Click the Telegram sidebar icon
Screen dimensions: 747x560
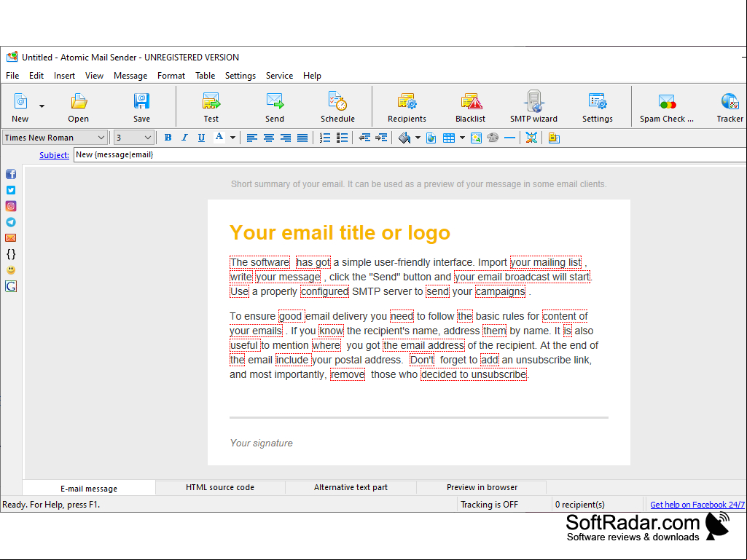click(x=11, y=222)
